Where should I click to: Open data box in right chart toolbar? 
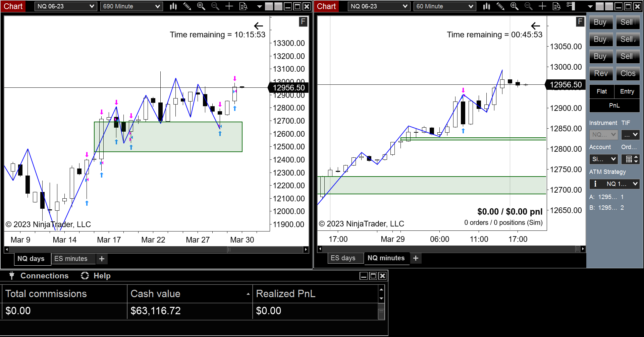tap(556, 6)
